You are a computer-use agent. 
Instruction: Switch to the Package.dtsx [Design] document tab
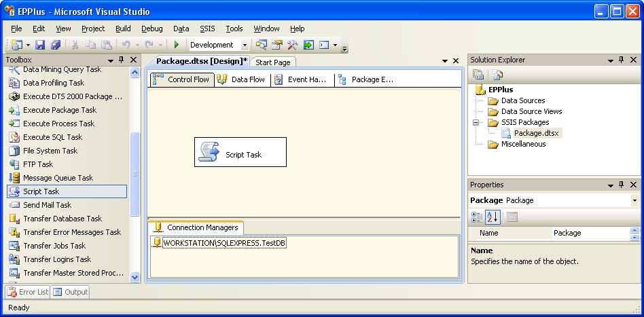[x=202, y=61]
